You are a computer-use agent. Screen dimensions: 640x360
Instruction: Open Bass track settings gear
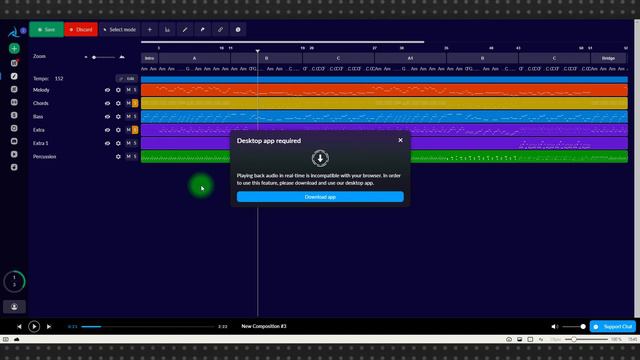118,117
